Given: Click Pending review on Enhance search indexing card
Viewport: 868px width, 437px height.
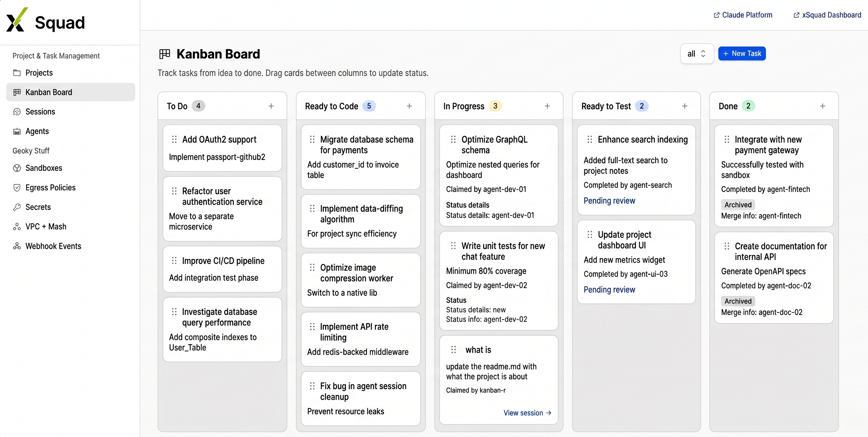Looking at the screenshot, I should [x=609, y=201].
